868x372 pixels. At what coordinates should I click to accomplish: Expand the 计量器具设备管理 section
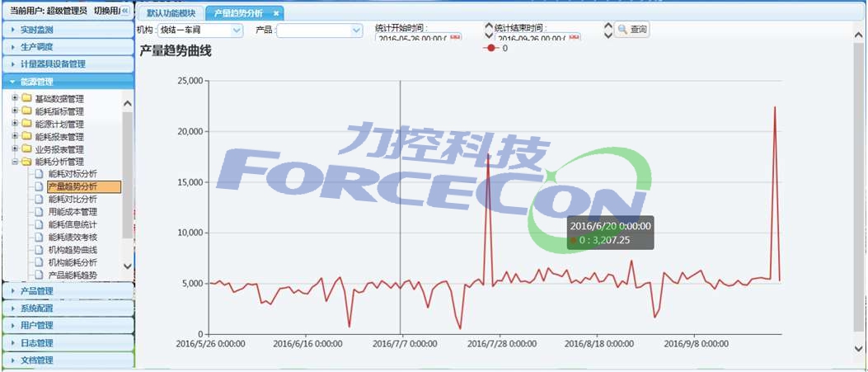(x=68, y=64)
